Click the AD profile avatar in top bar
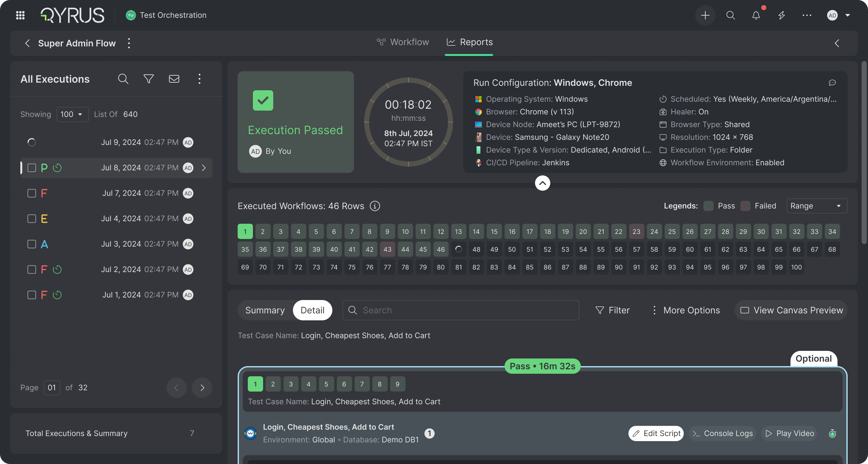This screenshot has width=868, height=464. [x=832, y=15]
